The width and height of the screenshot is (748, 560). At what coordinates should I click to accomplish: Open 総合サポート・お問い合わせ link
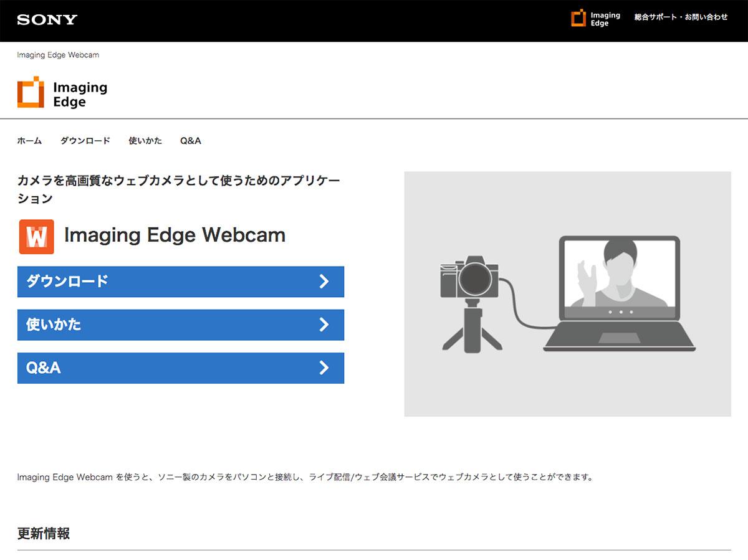click(681, 17)
